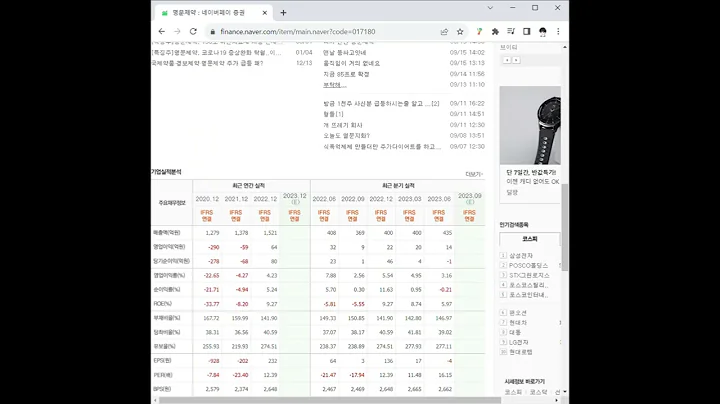Click the horizontal scrollbar at page bottom
The width and height of the screenshot is (720, 404).
pos(330,400)
